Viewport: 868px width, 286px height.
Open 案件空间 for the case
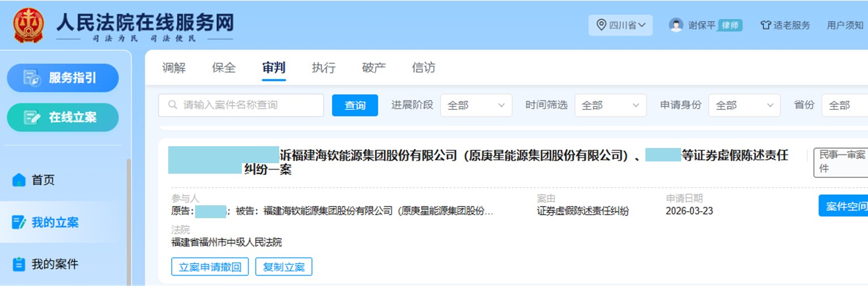click(843, 206)
